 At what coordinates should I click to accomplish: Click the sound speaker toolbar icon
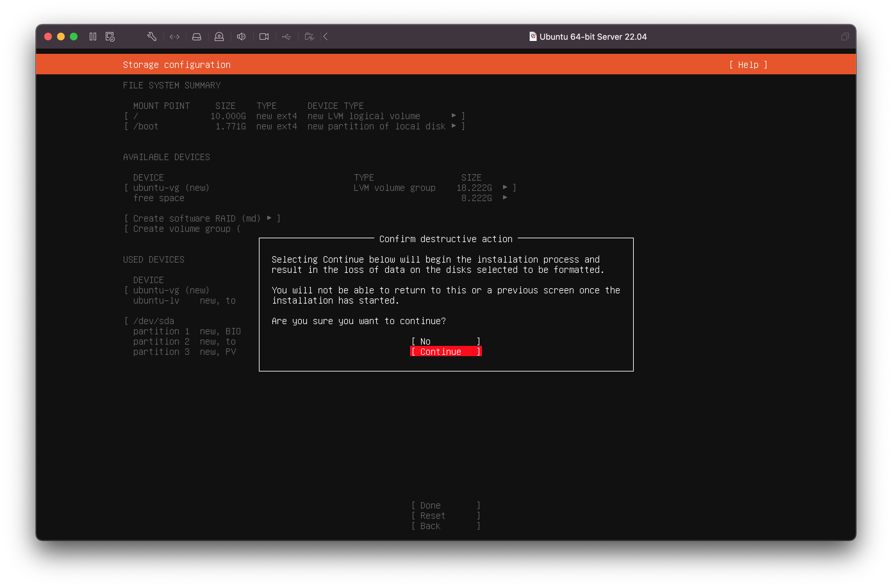pos(241,37)
